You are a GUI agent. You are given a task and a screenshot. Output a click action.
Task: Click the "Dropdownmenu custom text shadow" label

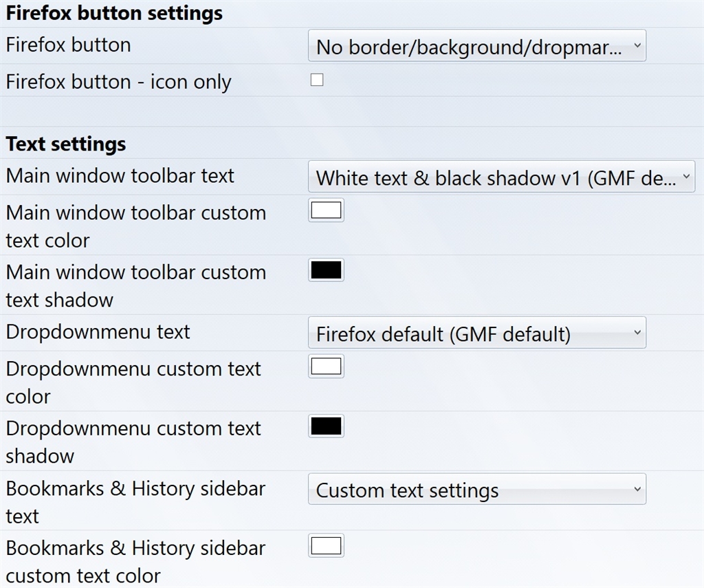(133, 442)
